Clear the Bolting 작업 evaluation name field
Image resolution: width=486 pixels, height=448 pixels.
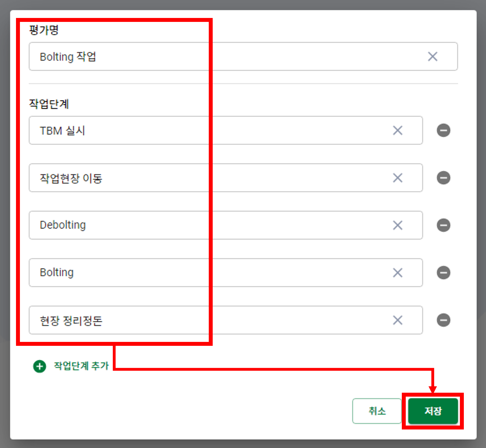click(x=432, y=56)
